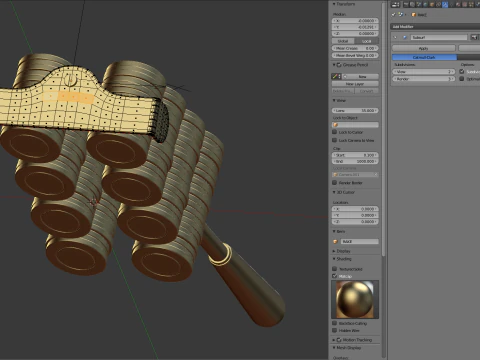
Task: Open the Particles properties tab icon
Action: [471, 5]
